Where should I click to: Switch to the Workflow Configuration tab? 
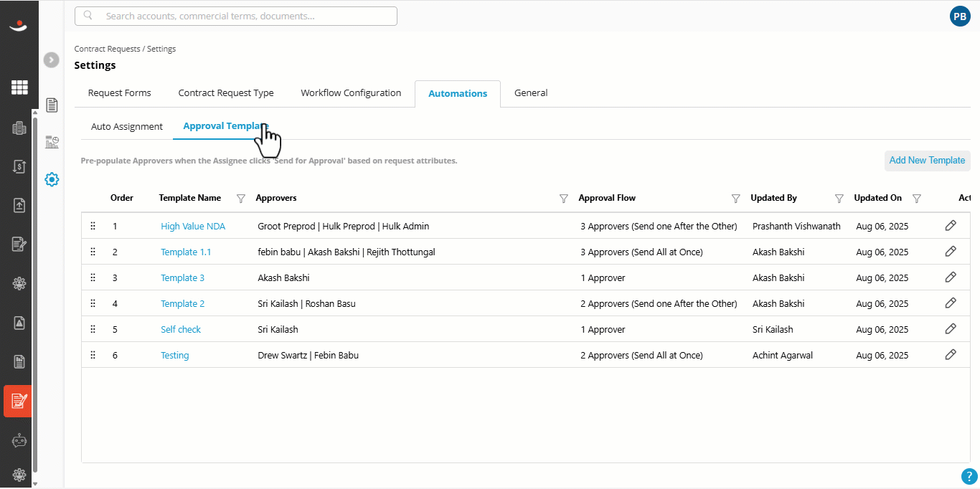[x=351, y=93]
